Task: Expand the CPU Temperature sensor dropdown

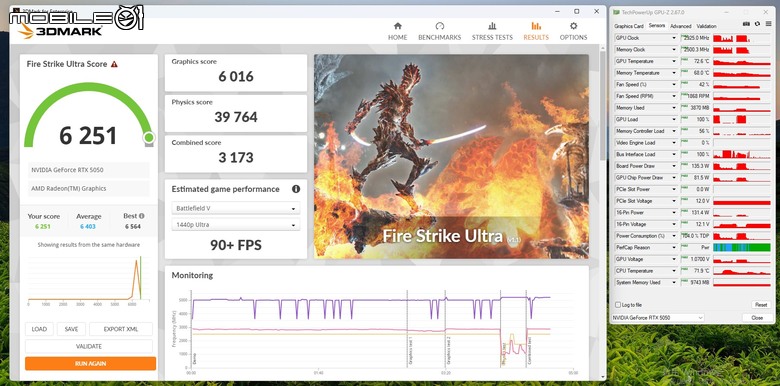Action: click(675, 271)
